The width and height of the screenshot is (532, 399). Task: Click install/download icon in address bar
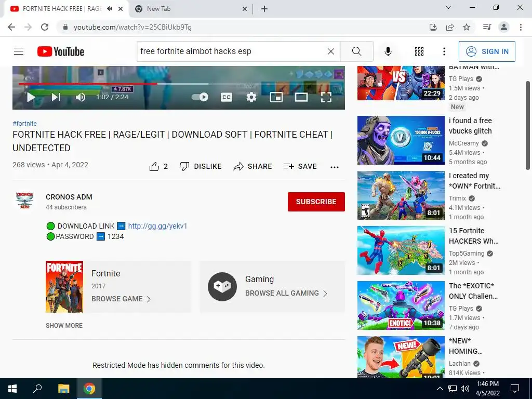pyautogui.click(x=433, y=27)
